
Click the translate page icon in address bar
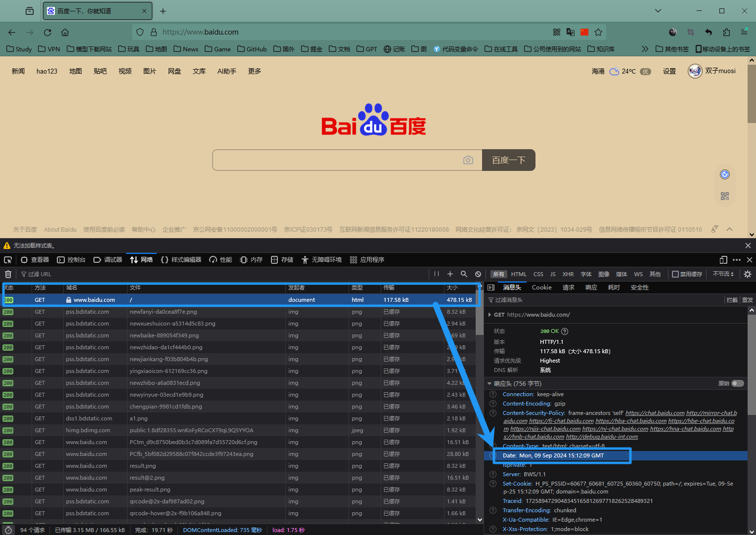571,32
